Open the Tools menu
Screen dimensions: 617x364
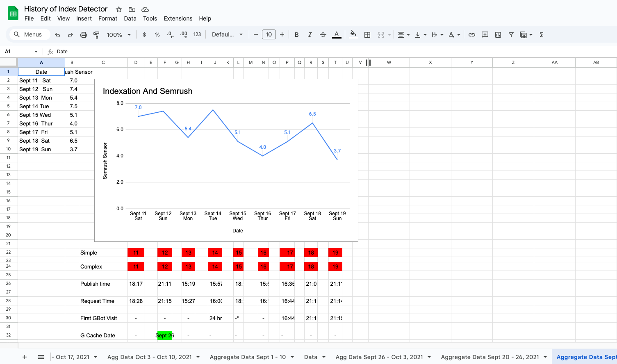pyautogui.click(x=150, y=18)
